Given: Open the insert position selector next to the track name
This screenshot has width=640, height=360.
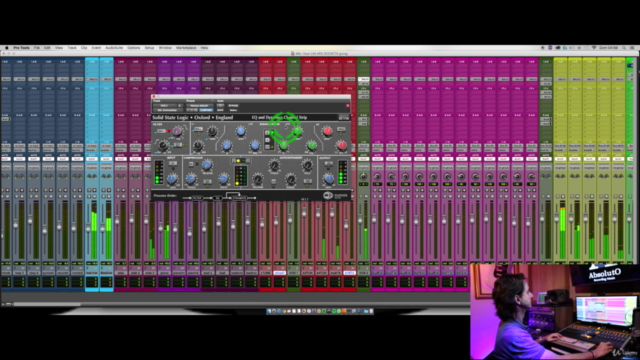Looking at the screenshot, I should point(180,105).
